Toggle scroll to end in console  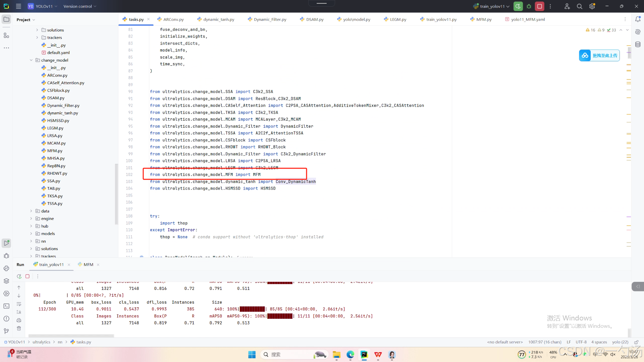click(19, 312)
